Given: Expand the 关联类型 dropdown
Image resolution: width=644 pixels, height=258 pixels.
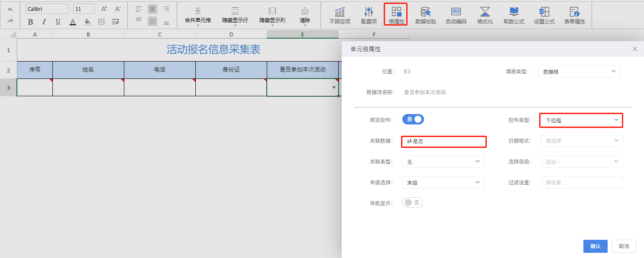Looking at the screenshot, I should point(443,162).
